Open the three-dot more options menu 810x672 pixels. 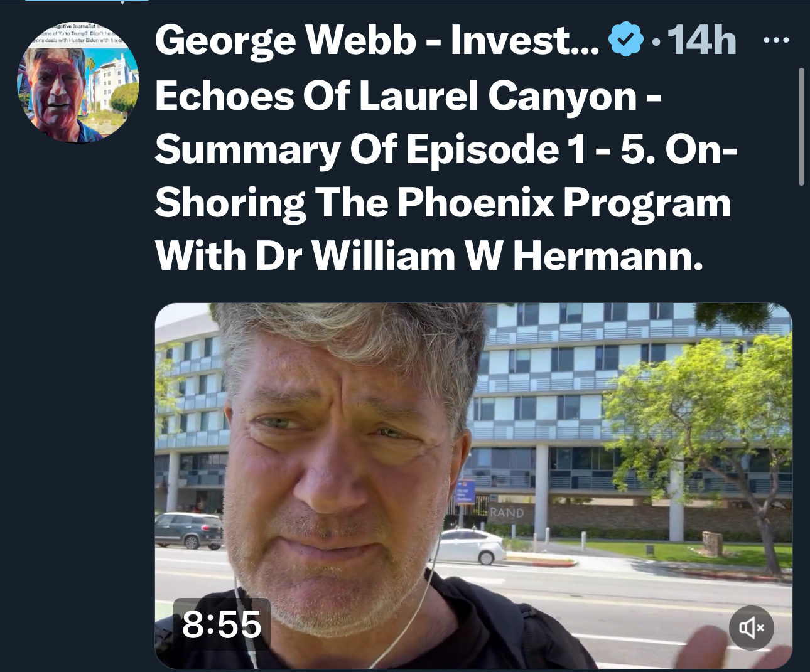[776, 40]
